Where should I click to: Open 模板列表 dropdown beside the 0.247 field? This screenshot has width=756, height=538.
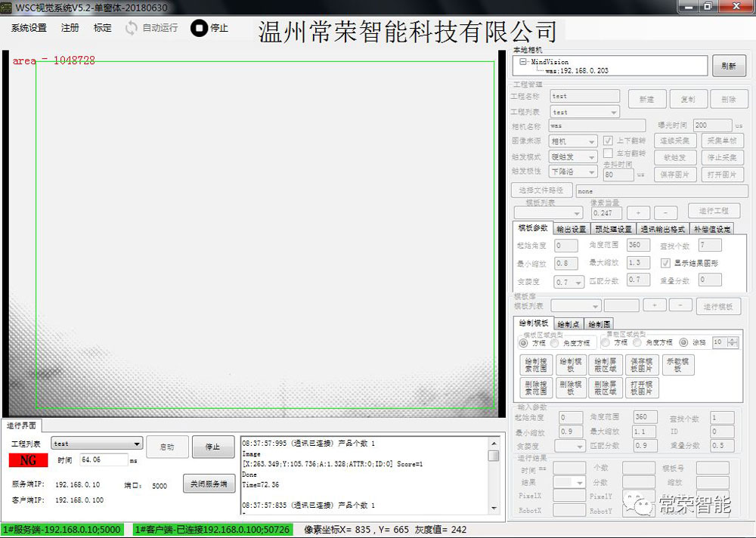549,212
